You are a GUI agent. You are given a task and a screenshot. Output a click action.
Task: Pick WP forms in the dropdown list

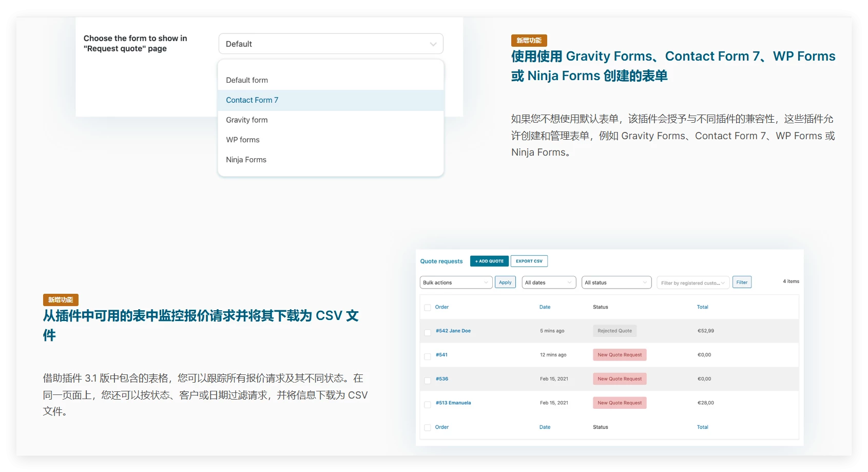(243, 140)
